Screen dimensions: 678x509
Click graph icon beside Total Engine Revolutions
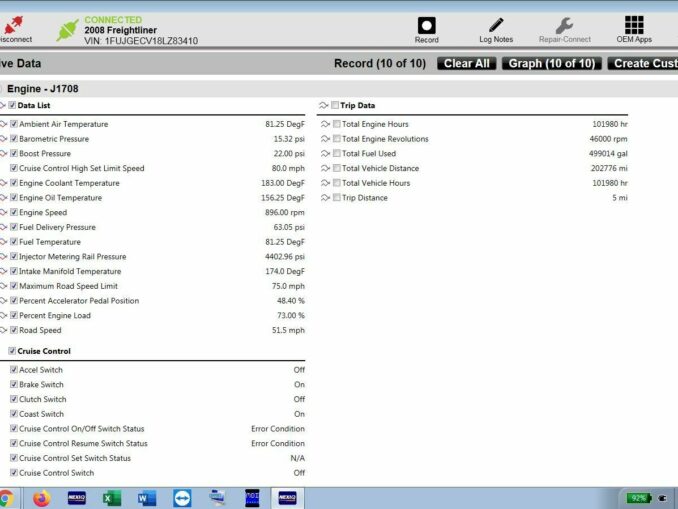(326, 139)
